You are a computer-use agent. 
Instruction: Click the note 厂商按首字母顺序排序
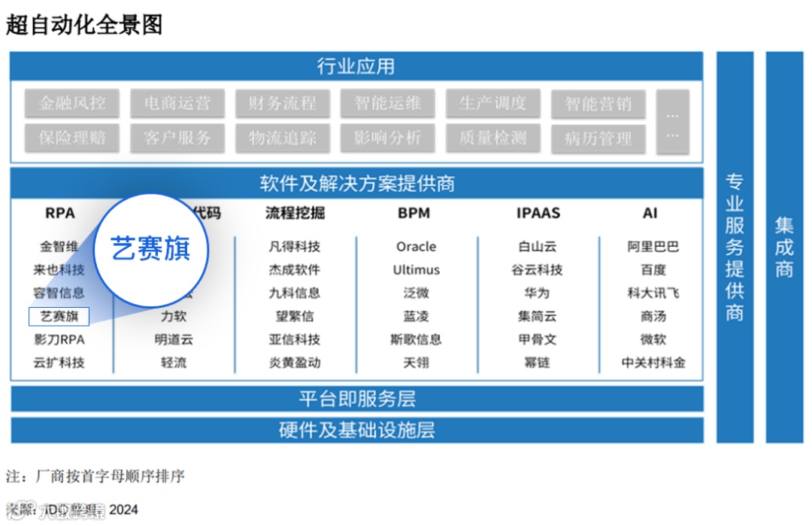tap(110, 476)
